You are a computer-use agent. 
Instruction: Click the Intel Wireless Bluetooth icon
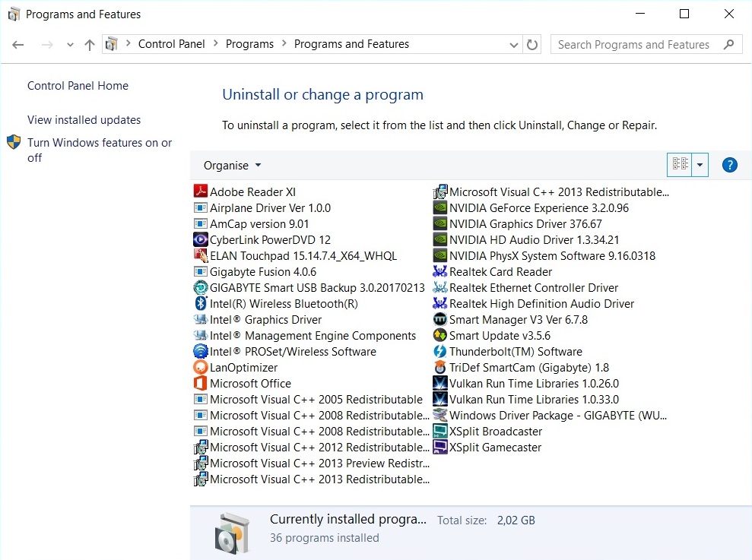click(201, 304)
